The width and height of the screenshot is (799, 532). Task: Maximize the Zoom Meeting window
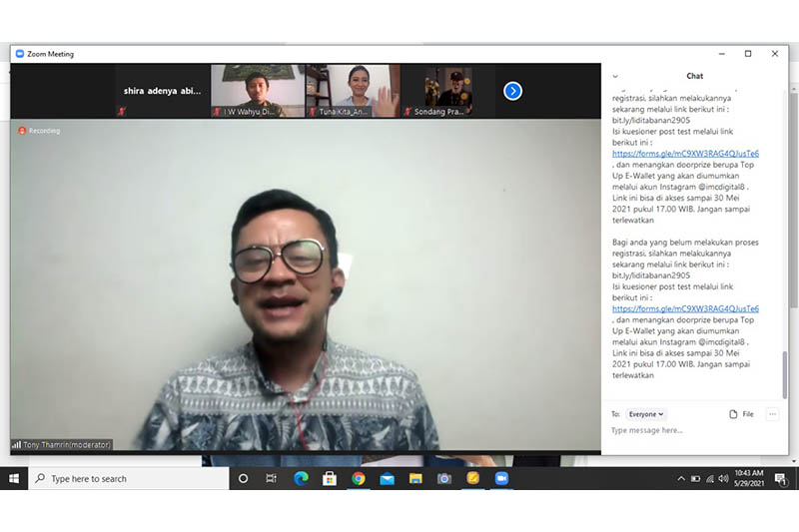(x=748, y=54)
